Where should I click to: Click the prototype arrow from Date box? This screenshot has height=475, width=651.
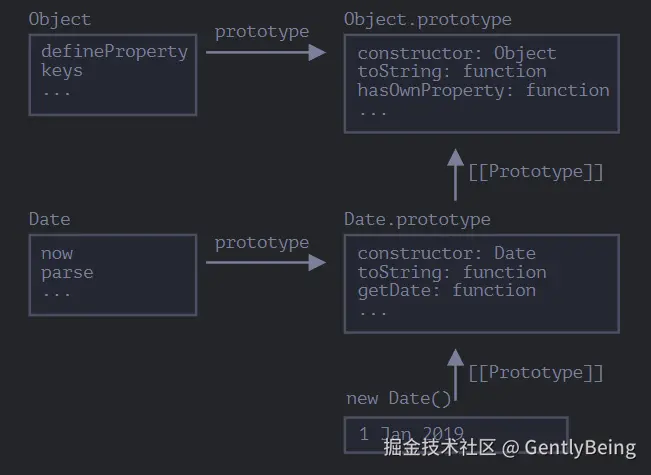(265, 263)
